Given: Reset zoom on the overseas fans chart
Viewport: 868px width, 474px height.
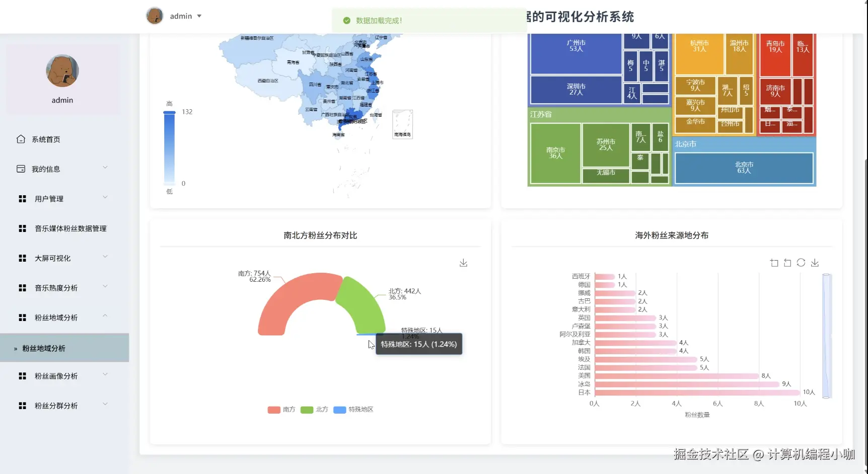Looking at the screenshot, I should point(787,263).
